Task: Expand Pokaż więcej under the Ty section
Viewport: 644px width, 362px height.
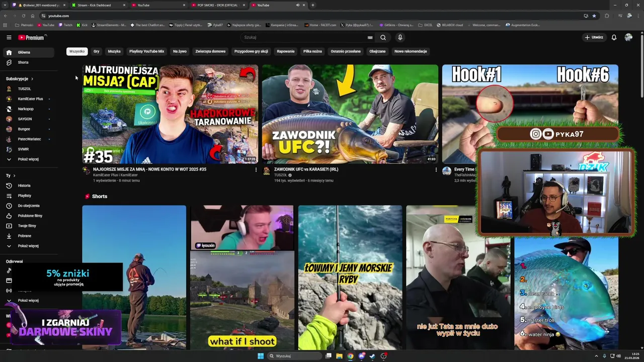Action: (29, 246)
